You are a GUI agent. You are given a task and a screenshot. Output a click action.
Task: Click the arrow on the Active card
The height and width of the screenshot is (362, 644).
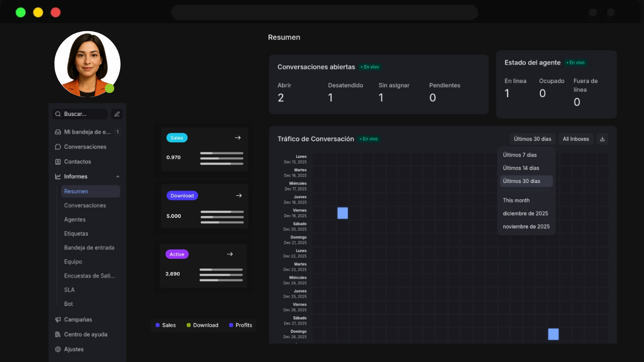[x=230, y=254]
